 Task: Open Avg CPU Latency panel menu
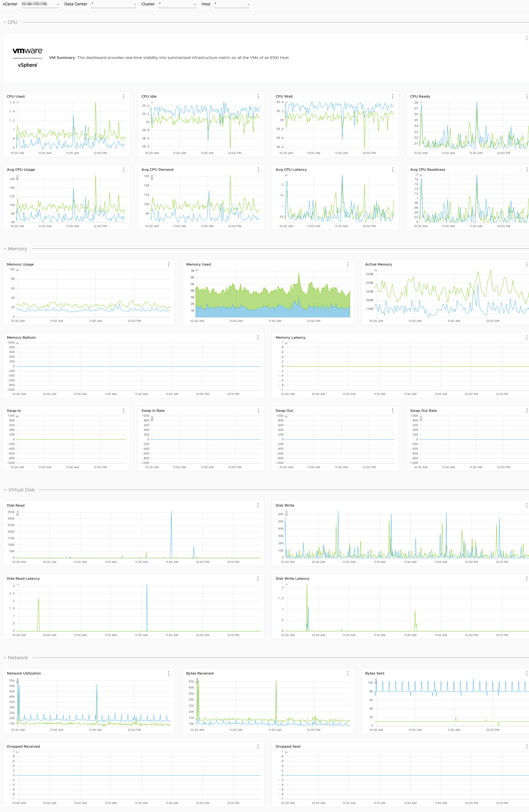coord(392,170)
